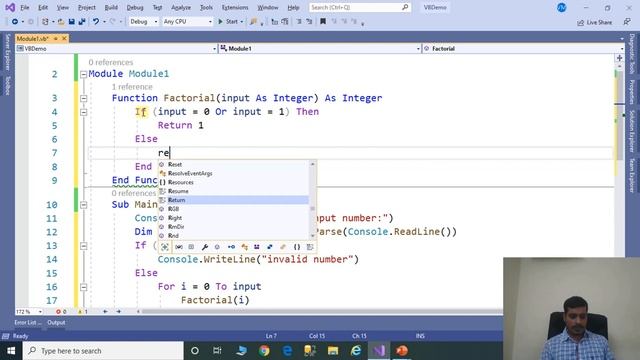
Task: Click the New Project toolbar icon
Action: (x=45, y=22)
